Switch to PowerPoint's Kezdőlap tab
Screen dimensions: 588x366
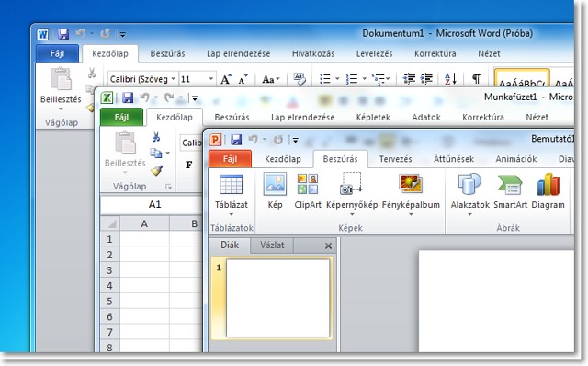pos(283,159)
